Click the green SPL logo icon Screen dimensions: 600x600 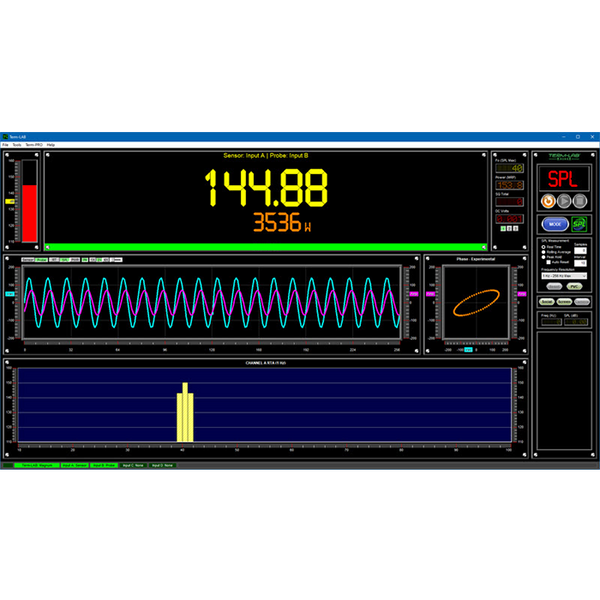[579, 224]
